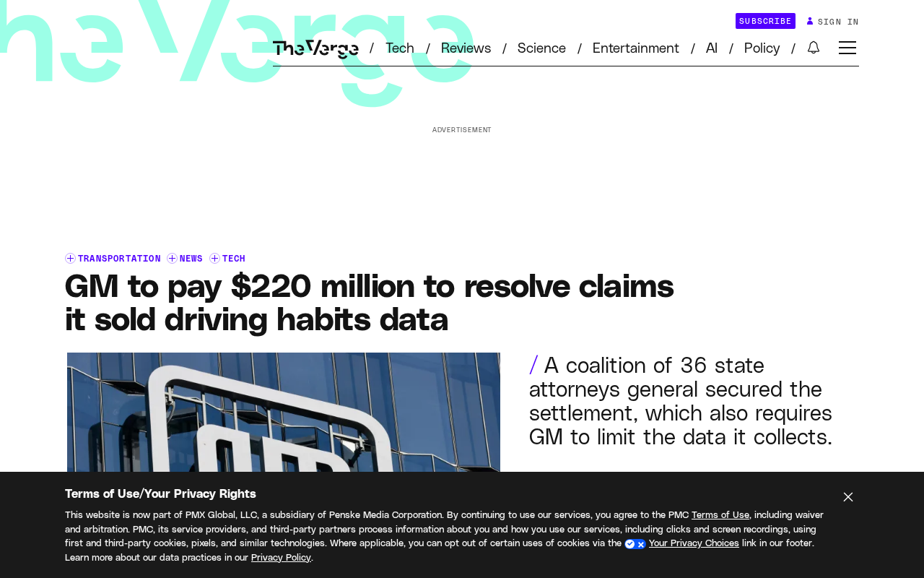This screenshot has width=924, height=578.
Task: Click the GM logo article image
Action: 284,412
